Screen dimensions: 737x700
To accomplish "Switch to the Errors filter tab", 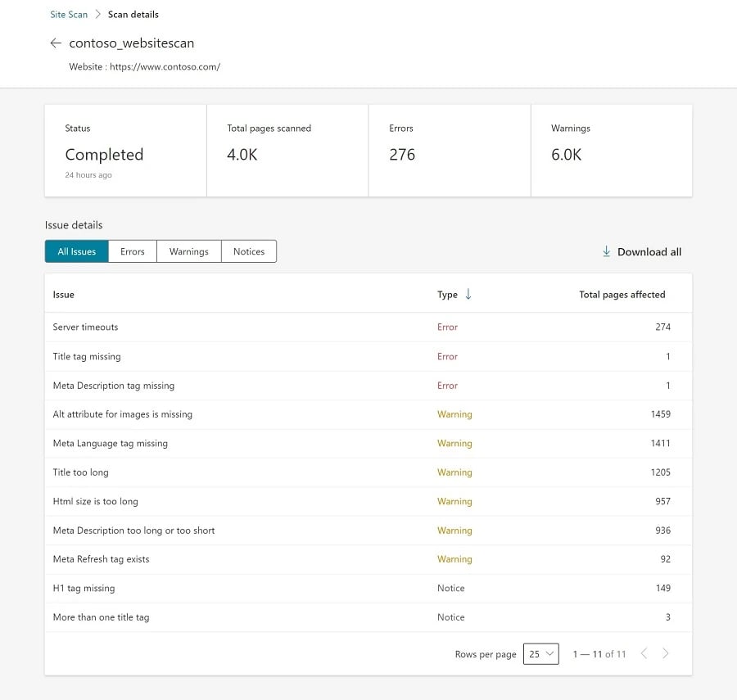I will [x=132, y=251].
